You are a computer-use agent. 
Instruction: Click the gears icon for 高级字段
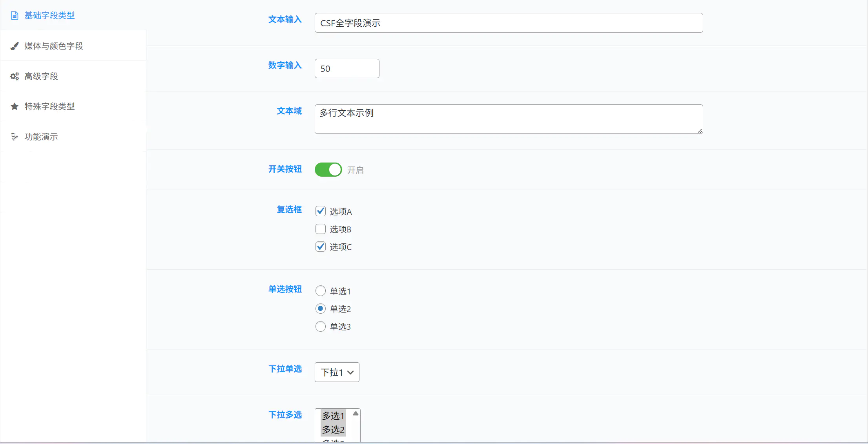15,76
